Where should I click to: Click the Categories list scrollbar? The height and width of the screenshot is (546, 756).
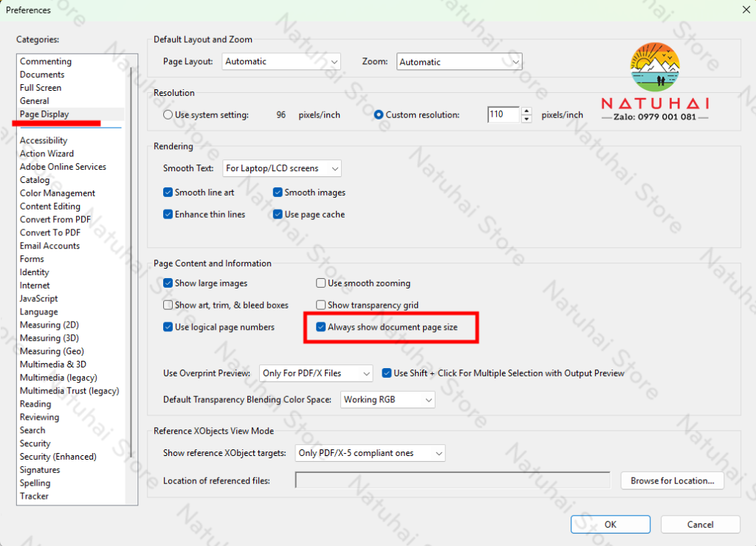coord(131,263)
